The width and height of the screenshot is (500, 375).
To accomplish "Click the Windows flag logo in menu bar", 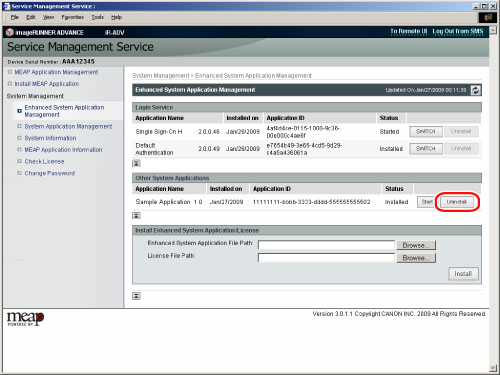I will pos(487,17).
